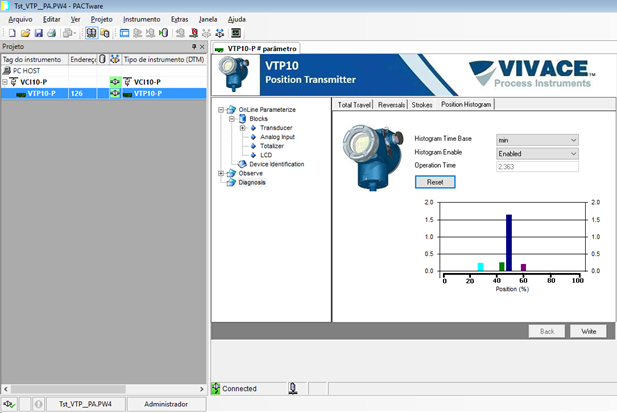Image resolution: width=617 pixels, height=413 pixels.
Task: Pin the Projeto panel with pushpin icon
Action: pos(194,47)
